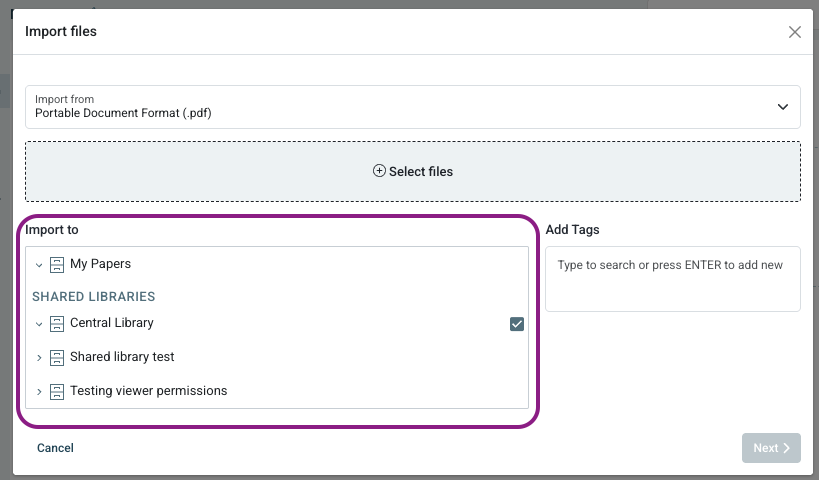The height and width of the screenshot is (480, 819).
Task: Focus the Add Tags search field
Action: (672, 278)
